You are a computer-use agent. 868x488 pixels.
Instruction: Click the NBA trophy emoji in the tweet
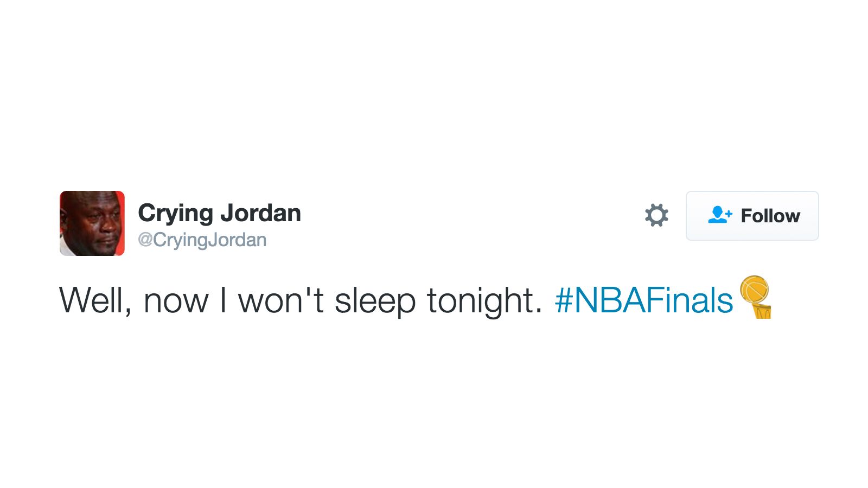[756, 298]
